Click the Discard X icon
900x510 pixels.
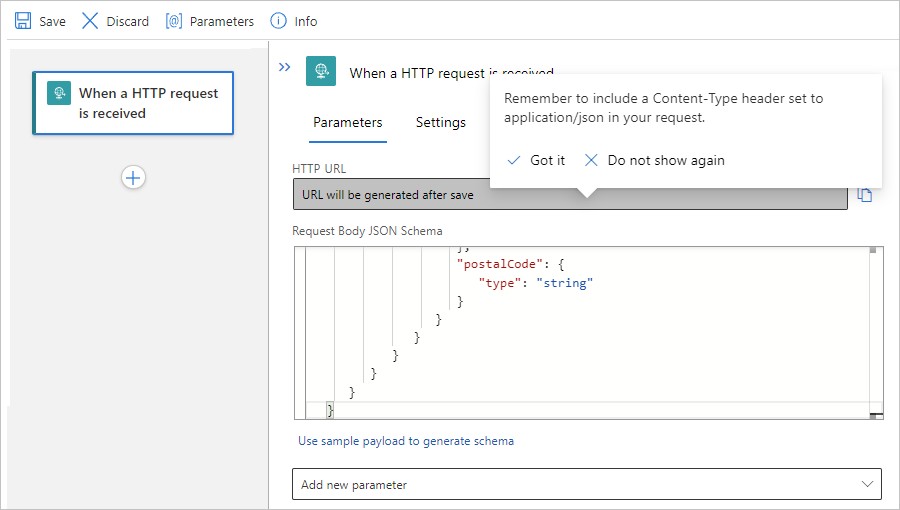(x=90, y=21)
